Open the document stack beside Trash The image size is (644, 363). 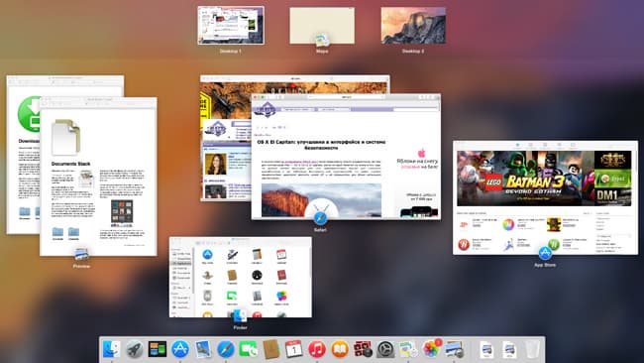click(509, 350)
